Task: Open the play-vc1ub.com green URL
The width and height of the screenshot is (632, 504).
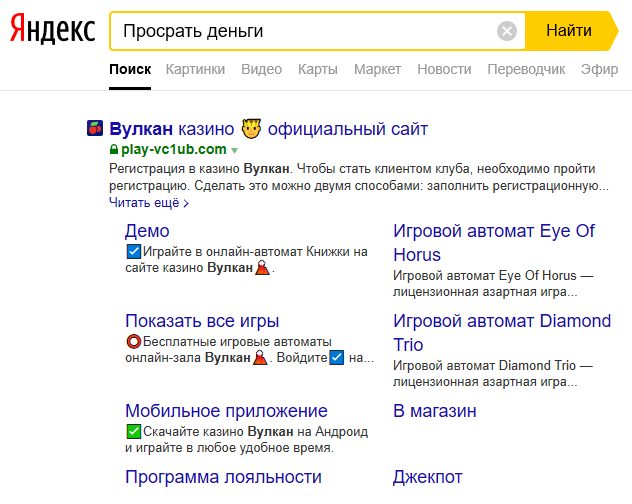Action: 174,150
